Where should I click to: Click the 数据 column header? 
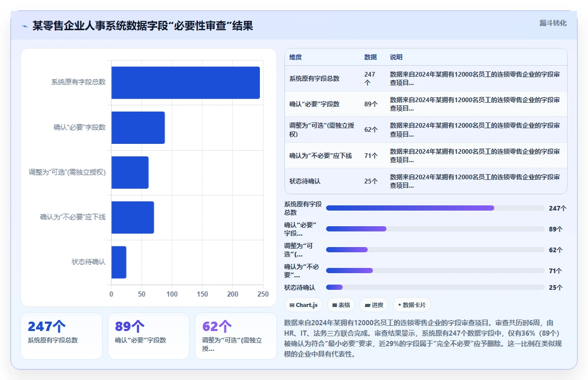tap(370, 57)
